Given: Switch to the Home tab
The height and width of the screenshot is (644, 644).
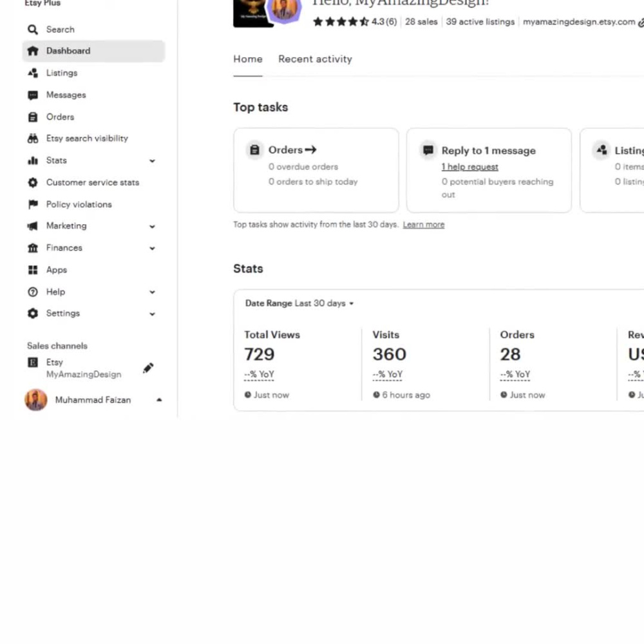Looking at the screenshot, I should pyautogui.click(x=248, y=59).
